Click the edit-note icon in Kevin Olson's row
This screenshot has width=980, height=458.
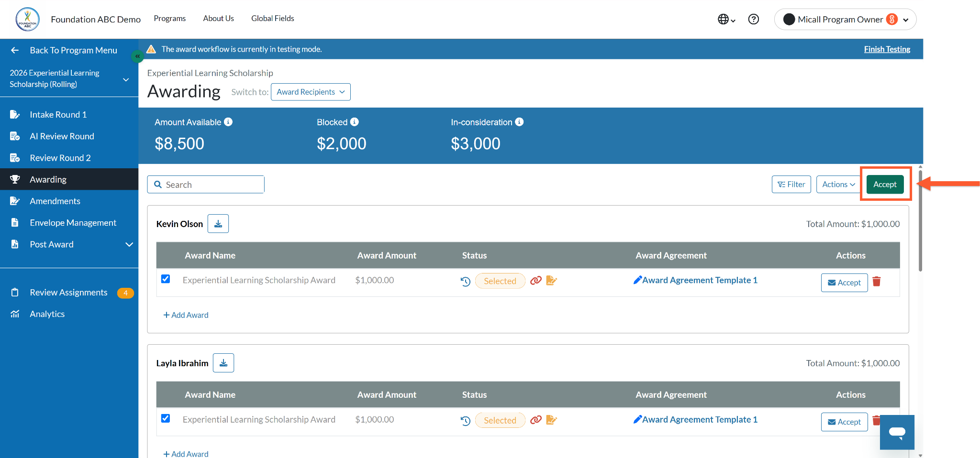tap(552, 280)
